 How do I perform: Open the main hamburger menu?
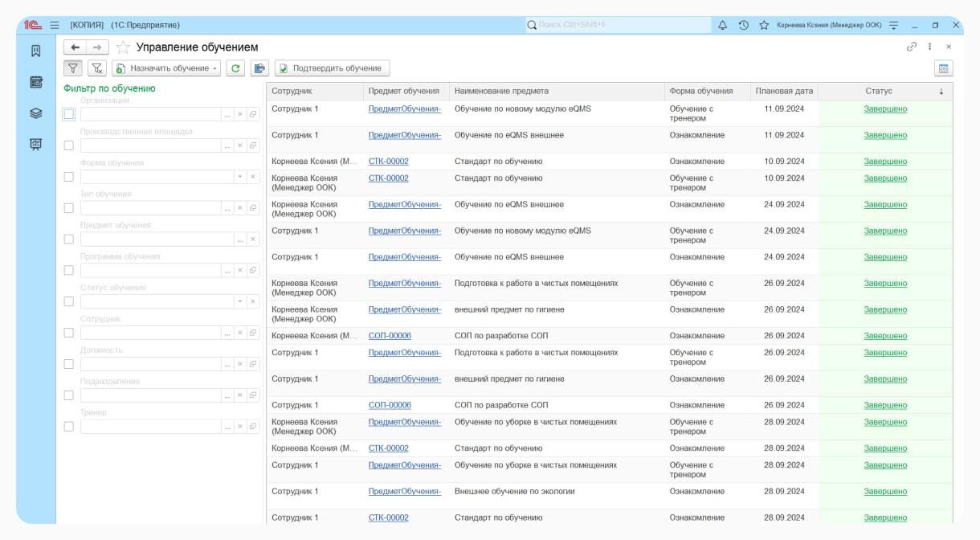pyautogui.click(x=55, y=25)
